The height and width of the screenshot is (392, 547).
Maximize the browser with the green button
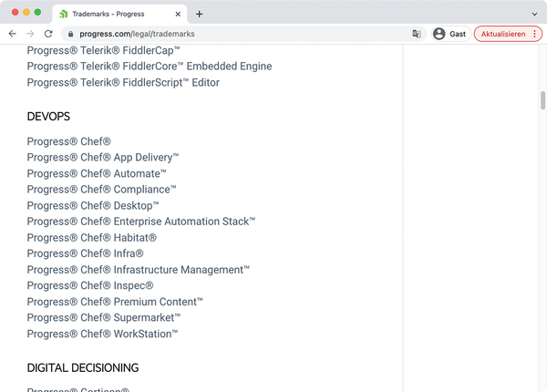[37, 12]
